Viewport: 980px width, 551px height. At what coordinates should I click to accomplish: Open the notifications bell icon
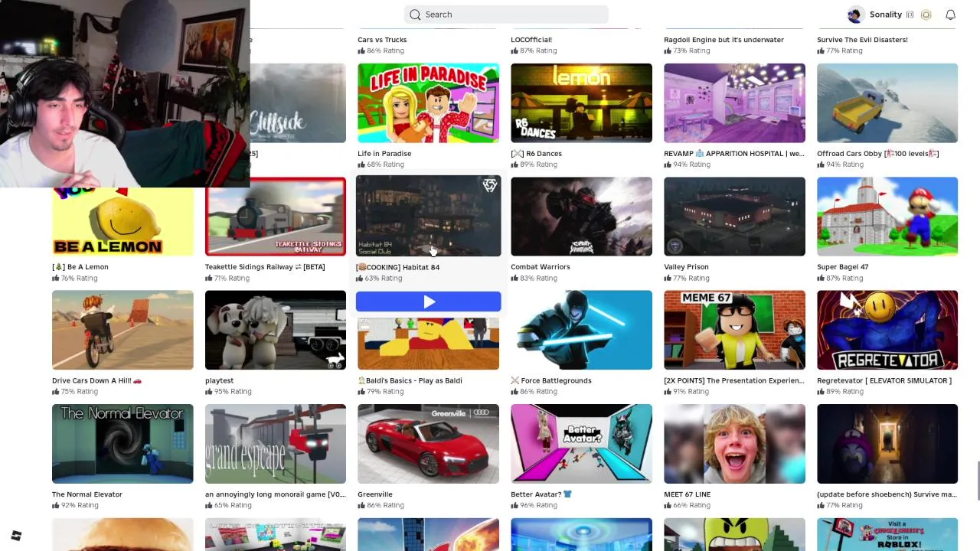point(950,15)
